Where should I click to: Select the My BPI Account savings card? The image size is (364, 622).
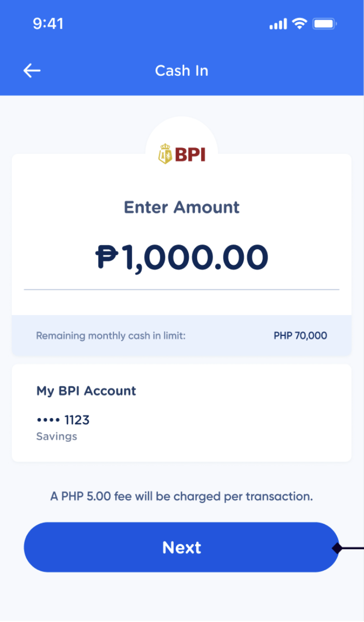(181, 412)
